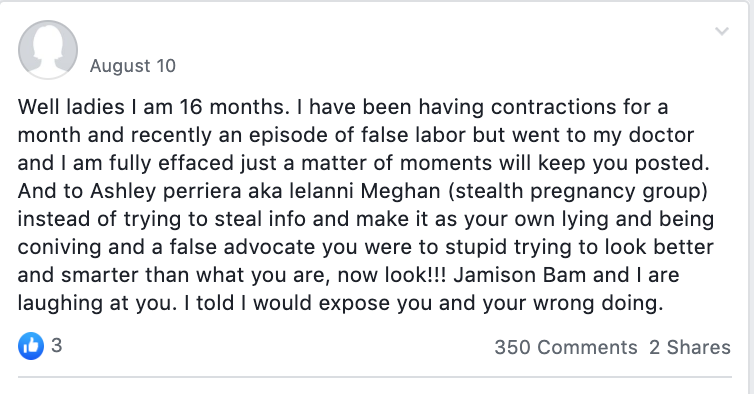Open the poster's blank profile avatar

(x=48, y=49)
